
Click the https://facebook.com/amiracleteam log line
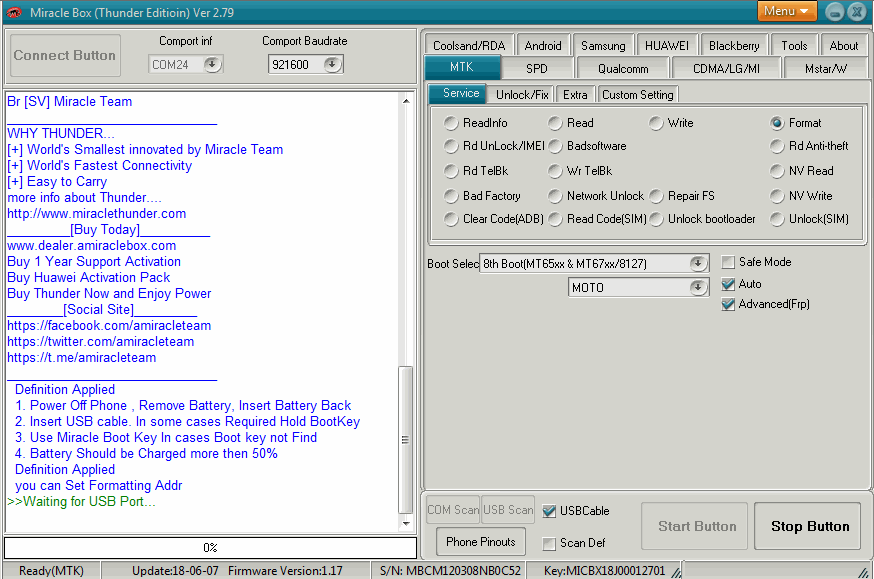click(109, 325)
